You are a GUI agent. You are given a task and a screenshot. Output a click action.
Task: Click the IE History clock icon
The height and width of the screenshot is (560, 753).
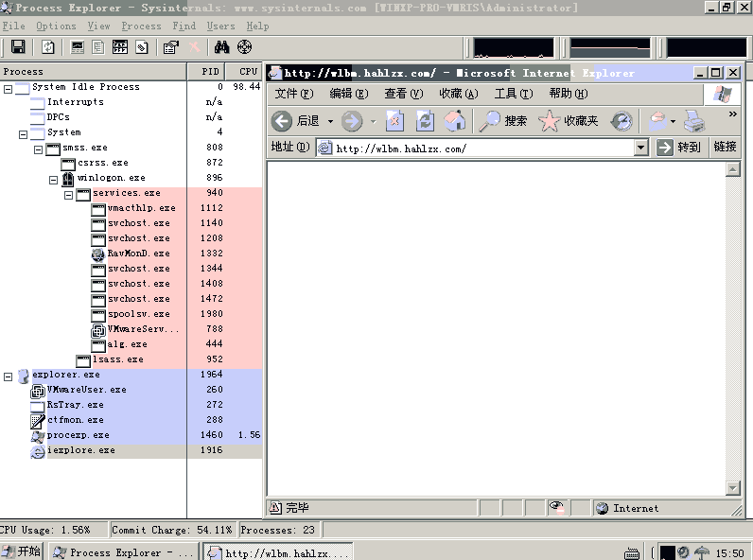pyautogui.click(x=622, y=121)
